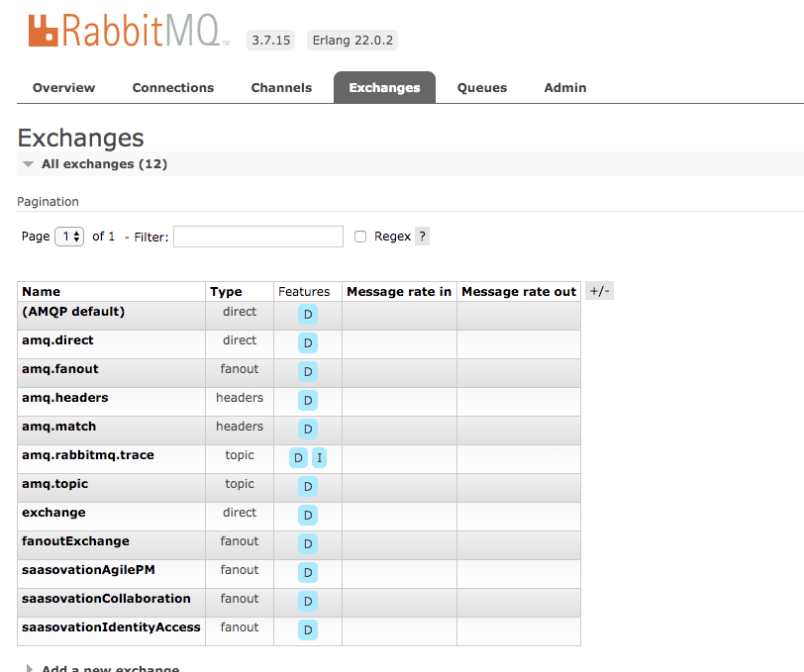Image resolution: width=804 pixels, height=672 pixels.
Task: Click the Pagination label
Action: point(48,202)
